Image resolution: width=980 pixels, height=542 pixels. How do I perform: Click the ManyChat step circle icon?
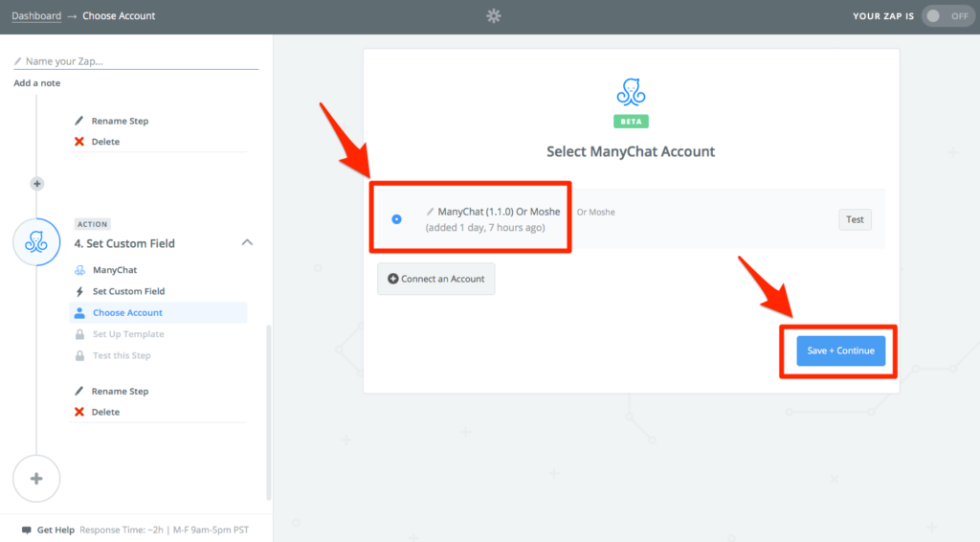tap(36, 242)
